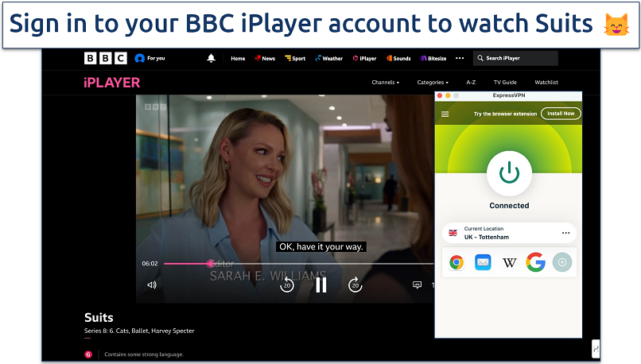Click the Connected status text
Image resolution: width=641 pixels, height=364 pixels.
click(x=509, y=206)
